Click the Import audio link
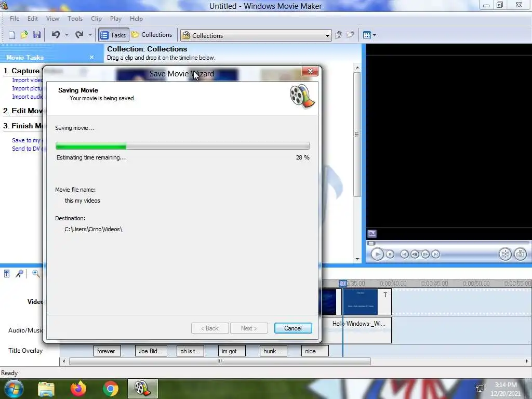Viewport: 532px width, 399px height. tap(27, 97)
